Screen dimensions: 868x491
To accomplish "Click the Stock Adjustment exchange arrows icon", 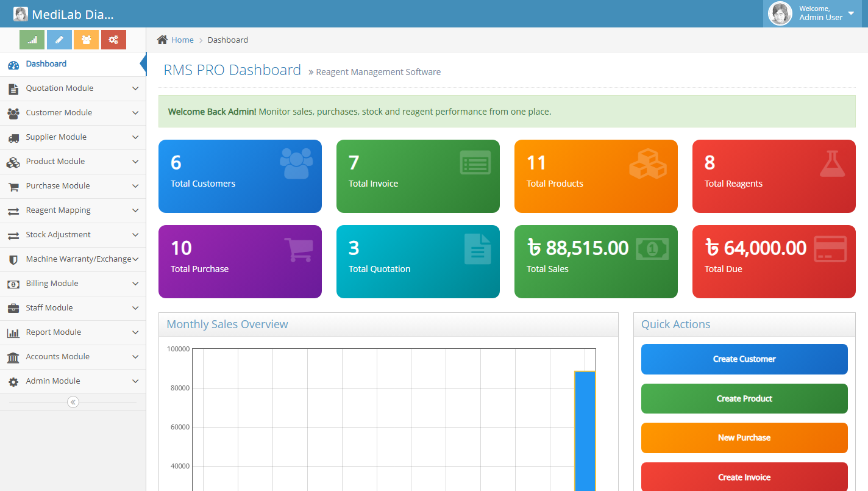I will click(13, 235).
